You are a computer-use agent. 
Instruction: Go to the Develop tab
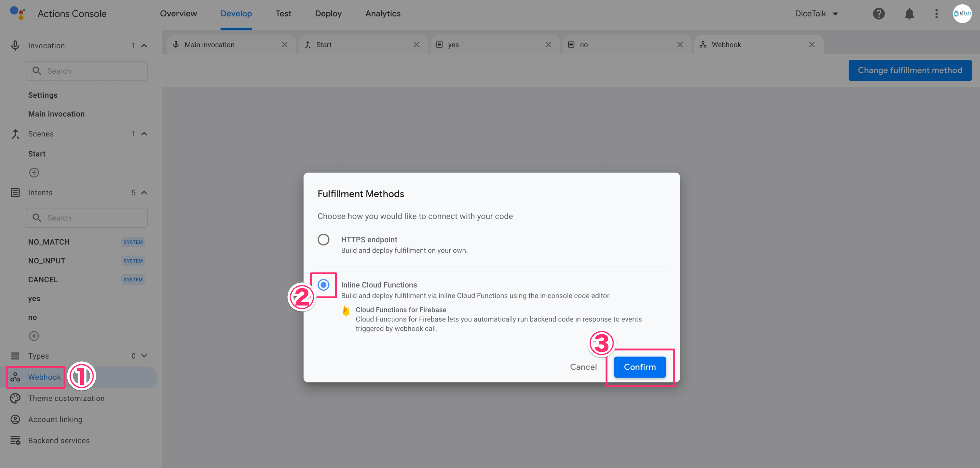click(x=236, y=14)
